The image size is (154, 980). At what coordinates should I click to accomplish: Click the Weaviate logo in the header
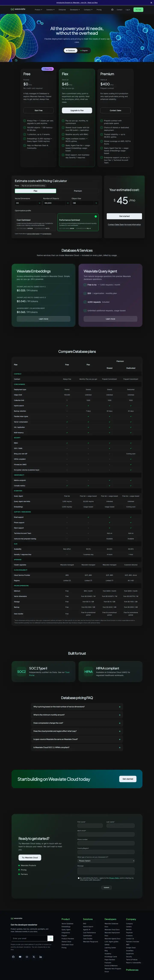pyautogui.click(x=18, y=9)
